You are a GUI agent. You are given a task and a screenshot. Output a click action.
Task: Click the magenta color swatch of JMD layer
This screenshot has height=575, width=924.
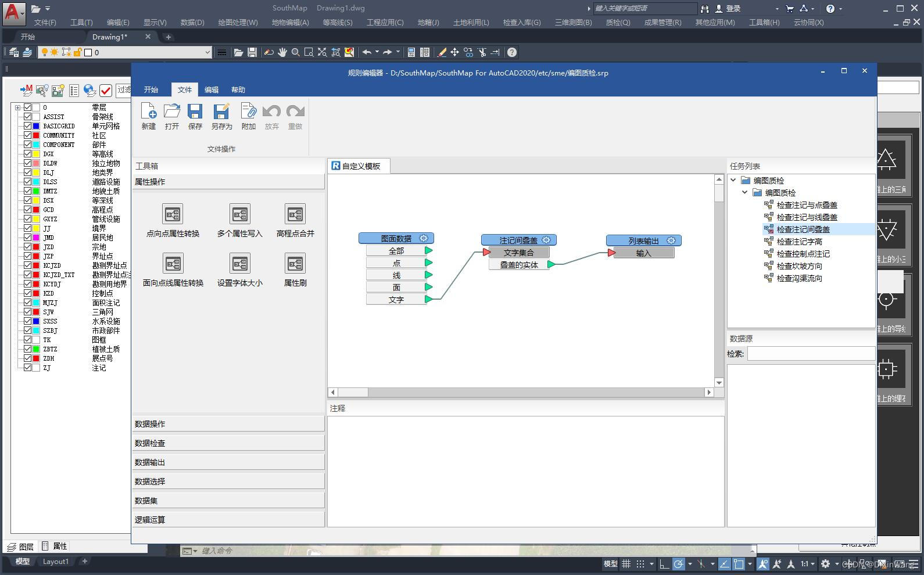coord(36,238)
